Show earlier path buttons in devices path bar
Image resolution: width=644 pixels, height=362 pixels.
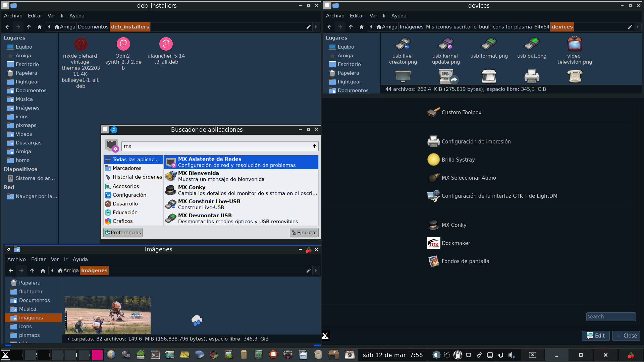pyautogui.click(x=371, y=27)
